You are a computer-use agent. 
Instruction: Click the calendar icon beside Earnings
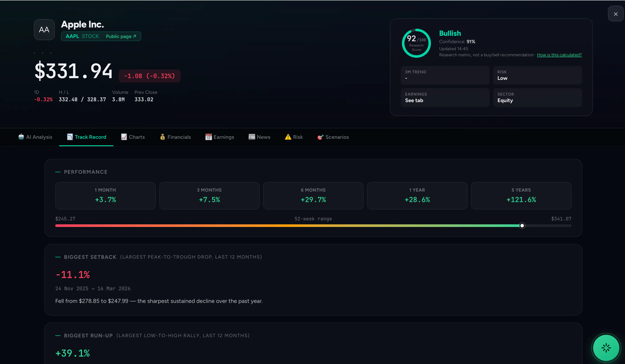click(209, 137)
